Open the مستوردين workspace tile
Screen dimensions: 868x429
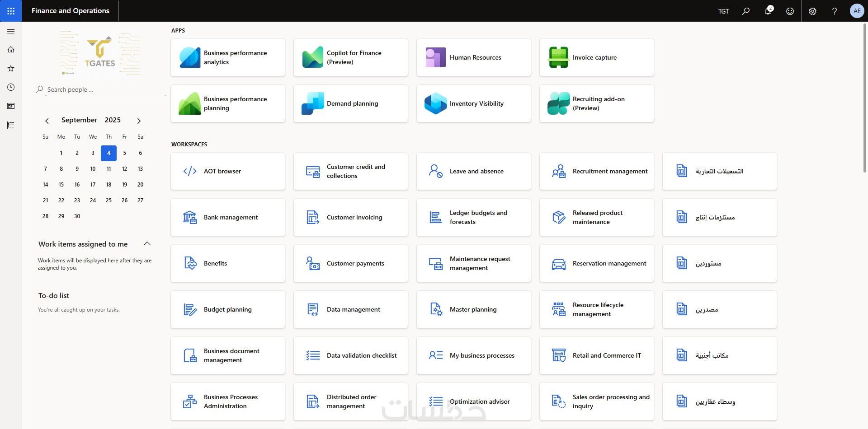(720, 263)
